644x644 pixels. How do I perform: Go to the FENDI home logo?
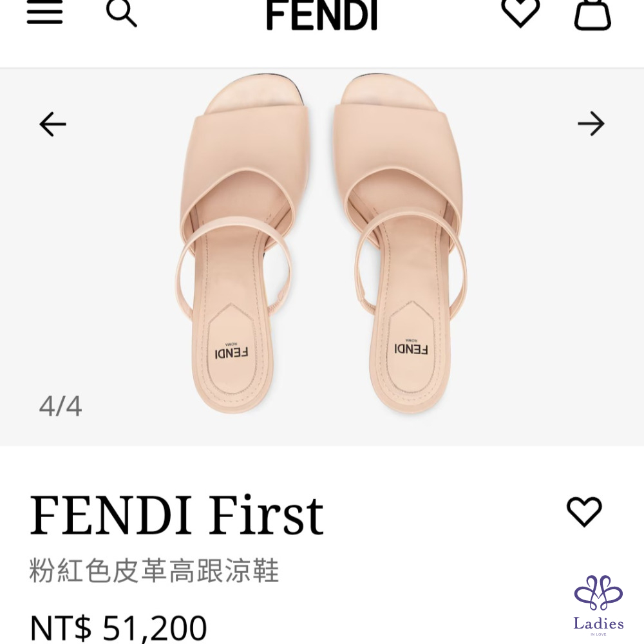coord(321,14)
